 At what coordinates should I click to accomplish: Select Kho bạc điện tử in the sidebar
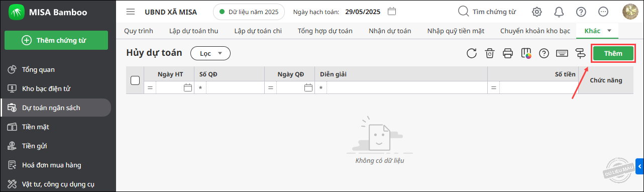[46, 88]
